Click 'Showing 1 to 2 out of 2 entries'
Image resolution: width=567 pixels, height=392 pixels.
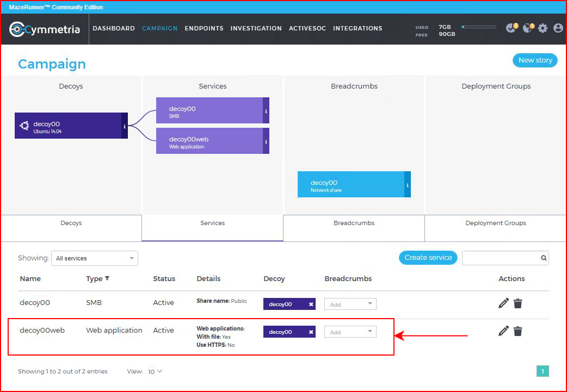point(63,371)
